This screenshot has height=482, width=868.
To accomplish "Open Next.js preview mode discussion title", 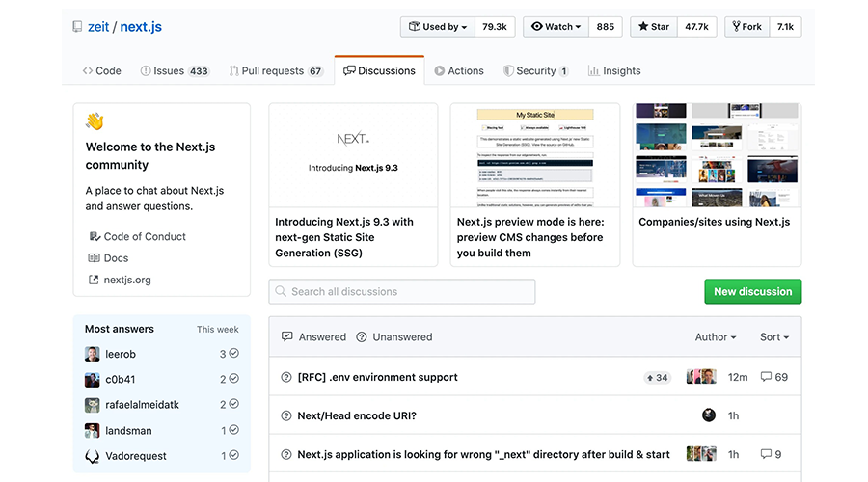I will [530, 237].
